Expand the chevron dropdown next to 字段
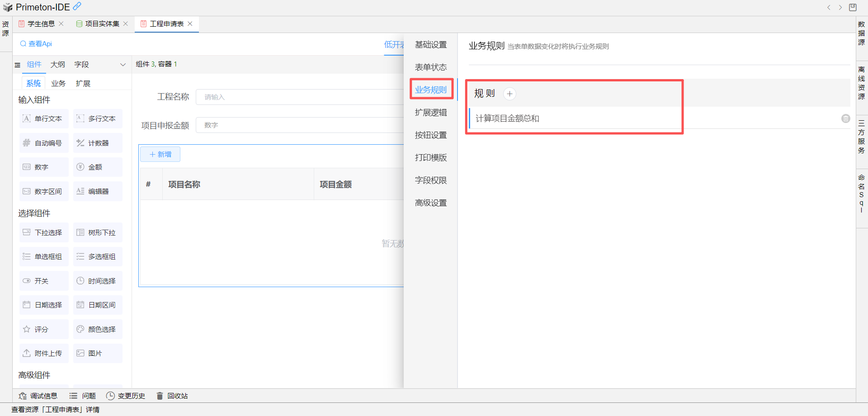This screenshot has height=416, width=868. pos(123,65)
